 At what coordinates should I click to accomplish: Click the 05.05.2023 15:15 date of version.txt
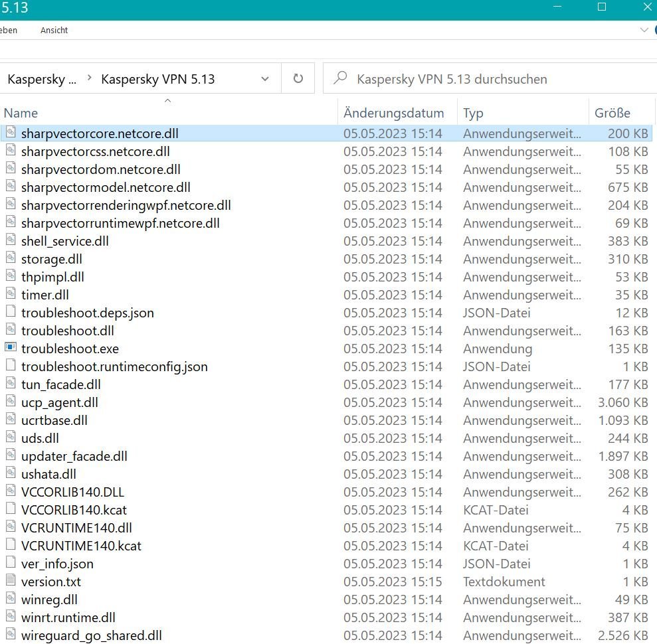(393, 582)
